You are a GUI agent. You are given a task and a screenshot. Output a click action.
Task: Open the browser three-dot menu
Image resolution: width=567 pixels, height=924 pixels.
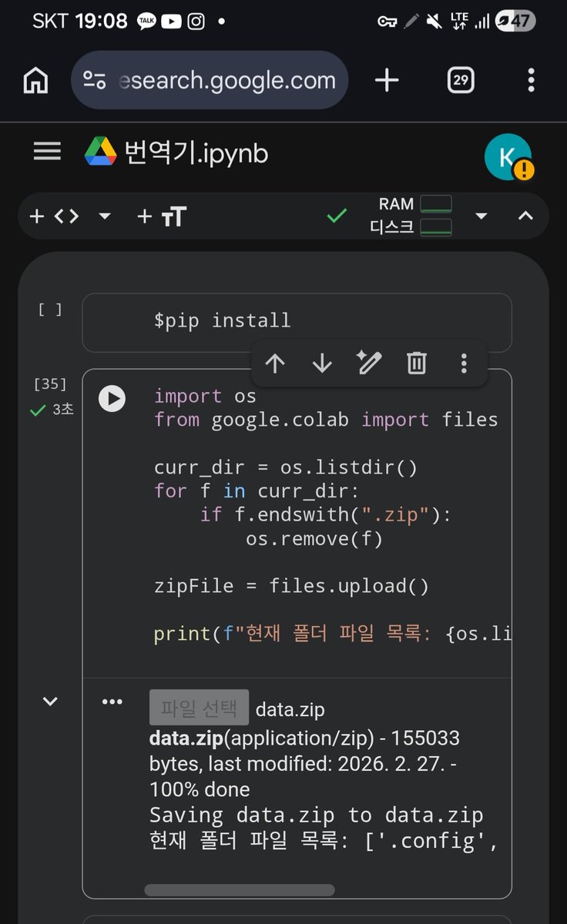coord(531,80)
